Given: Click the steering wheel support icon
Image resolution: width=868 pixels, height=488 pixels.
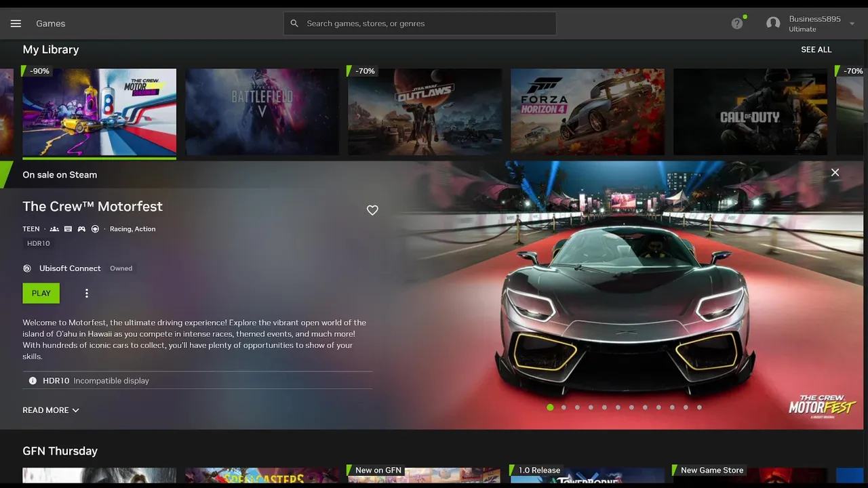Looking at the screenshot, I should (x=95, y=229).
